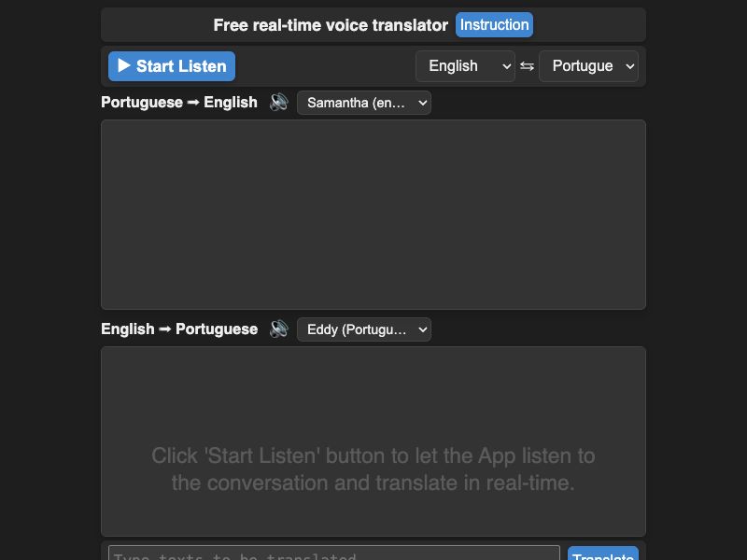Viewport: 747px width, 560px height.
Task: Select the Eddy Portuguese voice dropdown
Action: click(364, 329)
